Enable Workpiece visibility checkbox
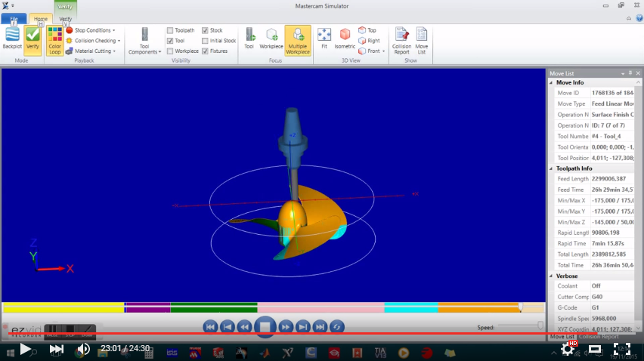This screenshot has width=644, height=361. point(170,51)
